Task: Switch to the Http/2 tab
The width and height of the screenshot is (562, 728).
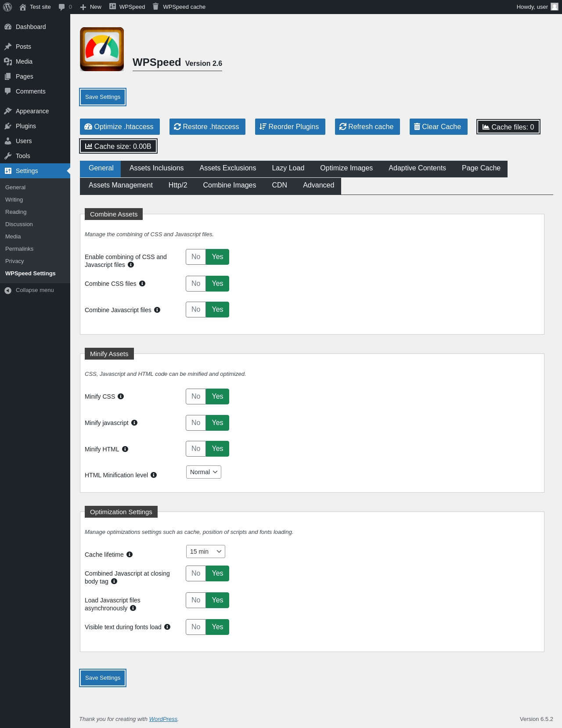Action: [178, 185]
